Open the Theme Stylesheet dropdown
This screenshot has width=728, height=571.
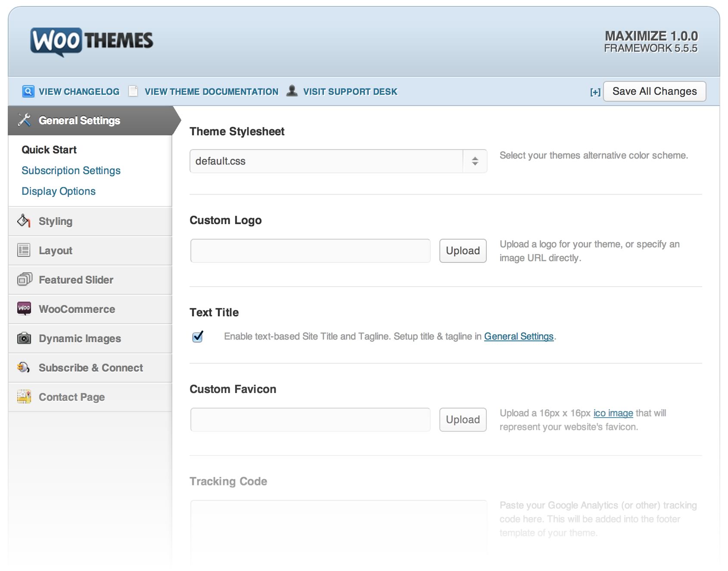[338, 161]
